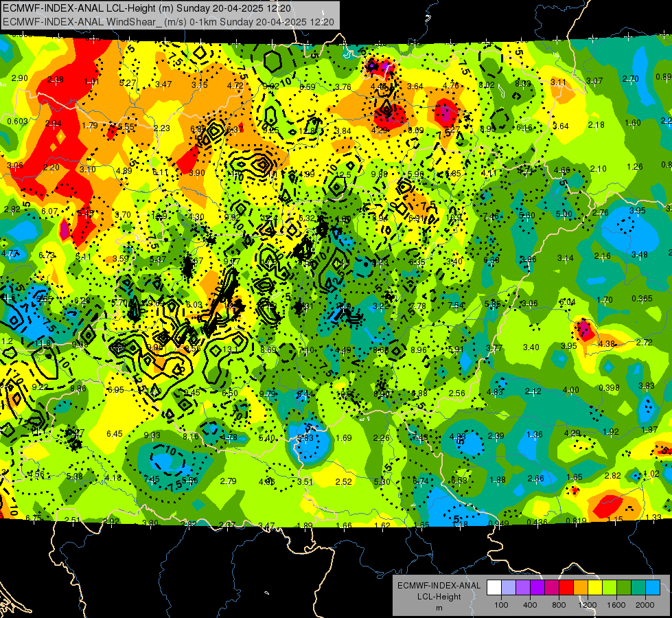Click the 1.88 shear value
The height and width of the screenshot is (618, 672).
pos(498,479)
